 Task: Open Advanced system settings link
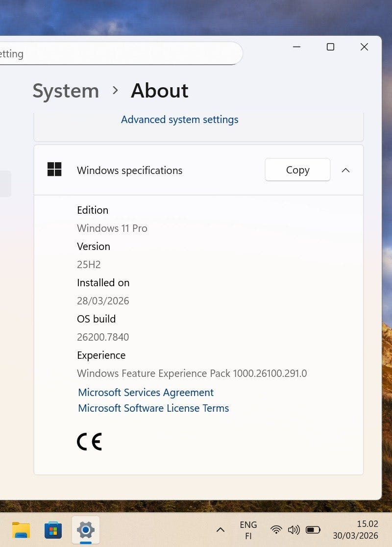(x=179, y=120)
